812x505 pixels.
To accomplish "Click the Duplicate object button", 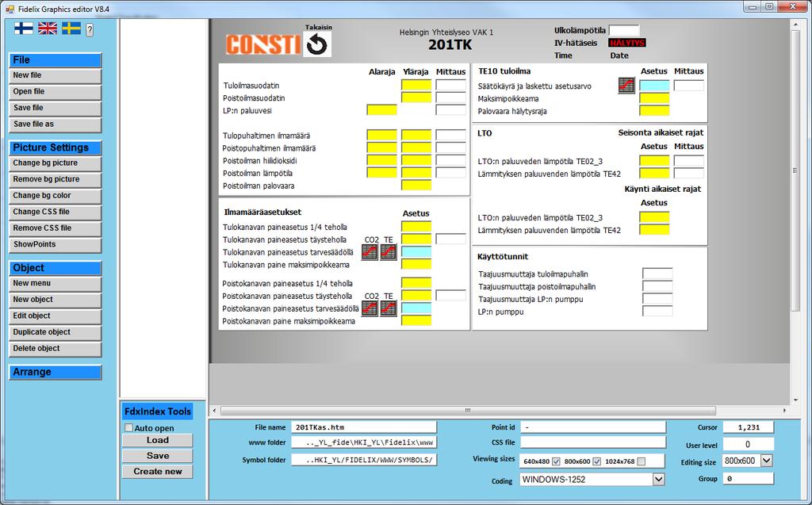I will 55,332.
